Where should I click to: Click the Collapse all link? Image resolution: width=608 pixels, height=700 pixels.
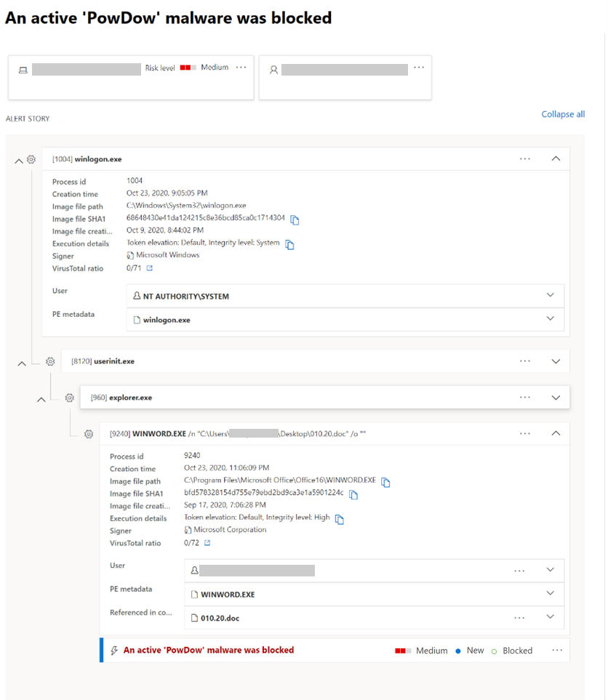(x=562, y=114)
